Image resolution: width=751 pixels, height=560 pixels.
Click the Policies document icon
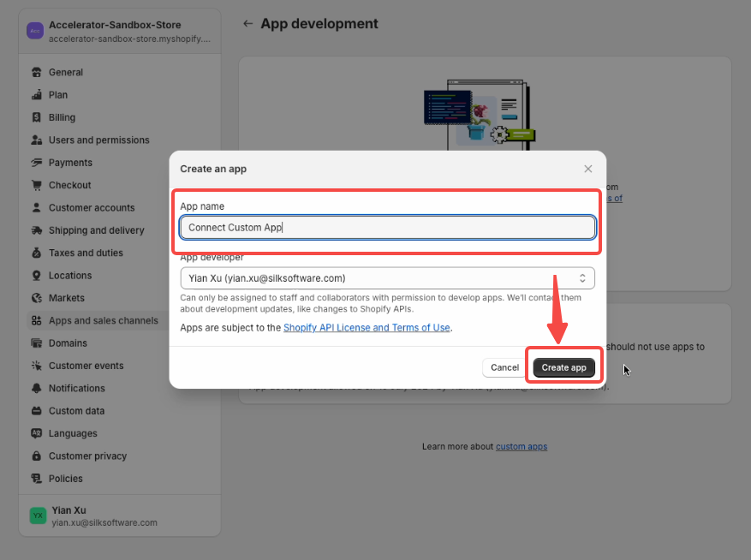37,479
